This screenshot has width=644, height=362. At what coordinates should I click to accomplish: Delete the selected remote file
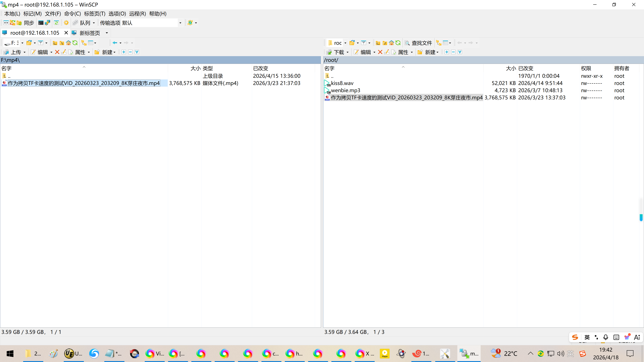pos(380,52)
